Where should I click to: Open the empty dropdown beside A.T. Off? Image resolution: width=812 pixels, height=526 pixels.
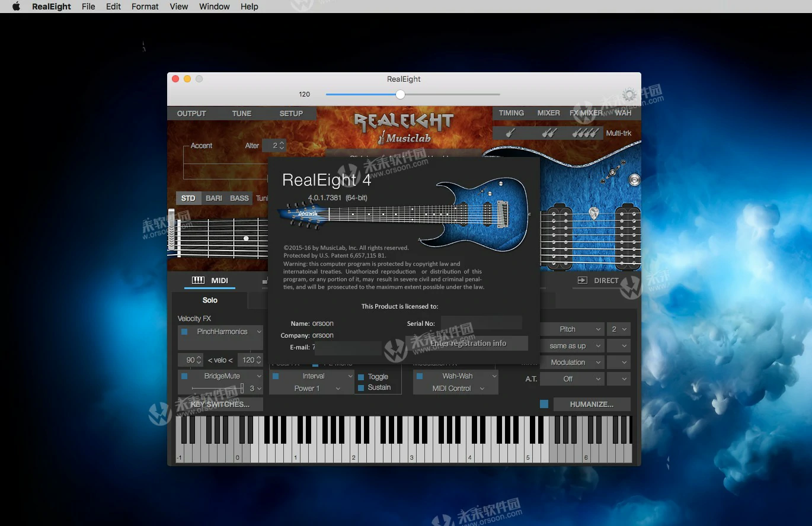tap(619, 379)
